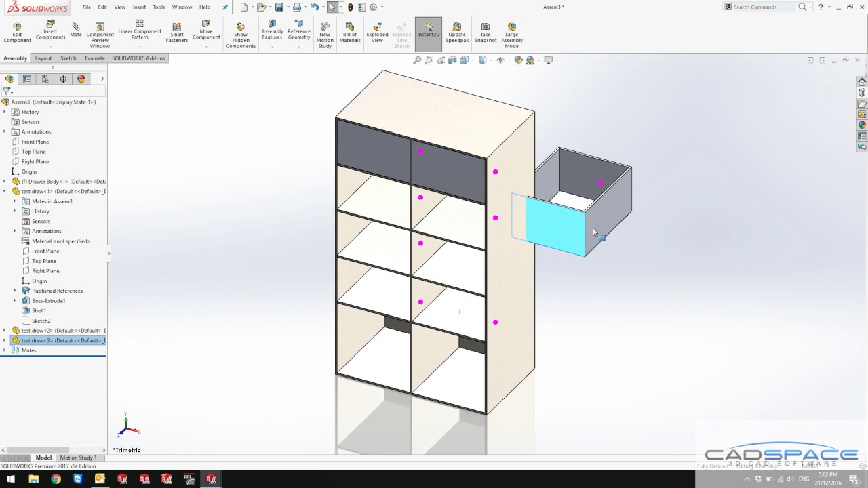Toggle Large Assembly Mode
868x488 pixels.
(x=512, y=36)
